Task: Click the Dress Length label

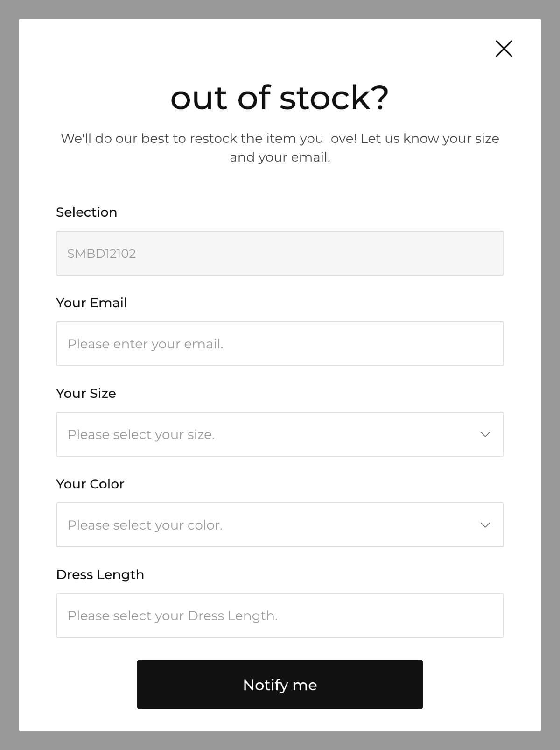Action: click(x=100, y=574)
